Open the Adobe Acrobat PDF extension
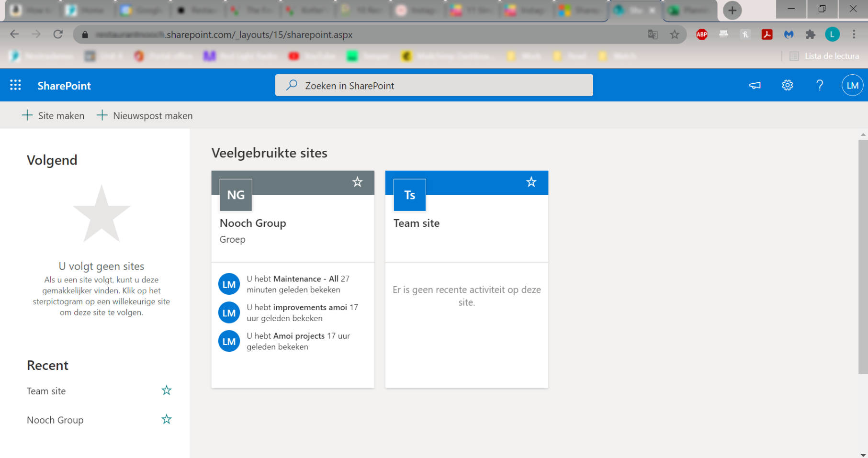 pyautogui.click(x=767, y=34)
